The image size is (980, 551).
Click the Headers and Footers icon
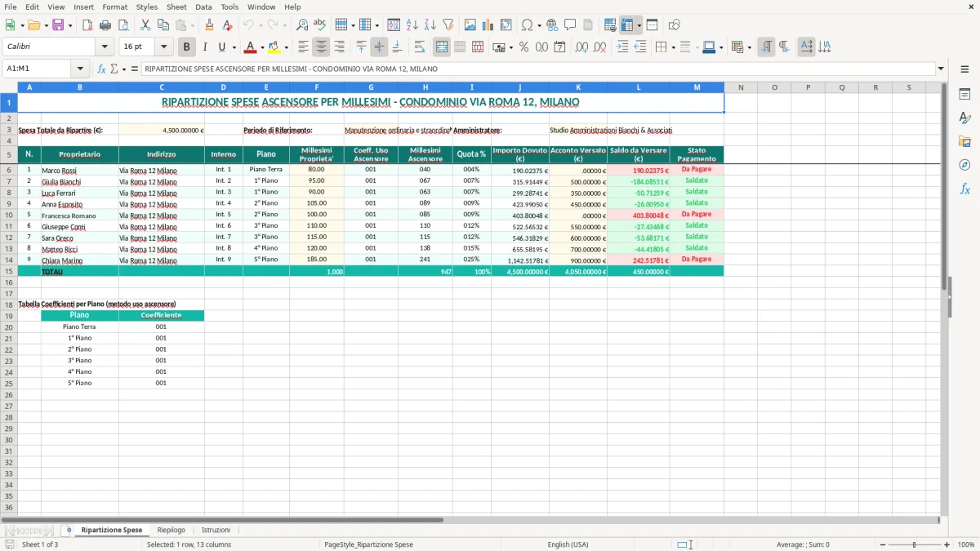[588, 25]
